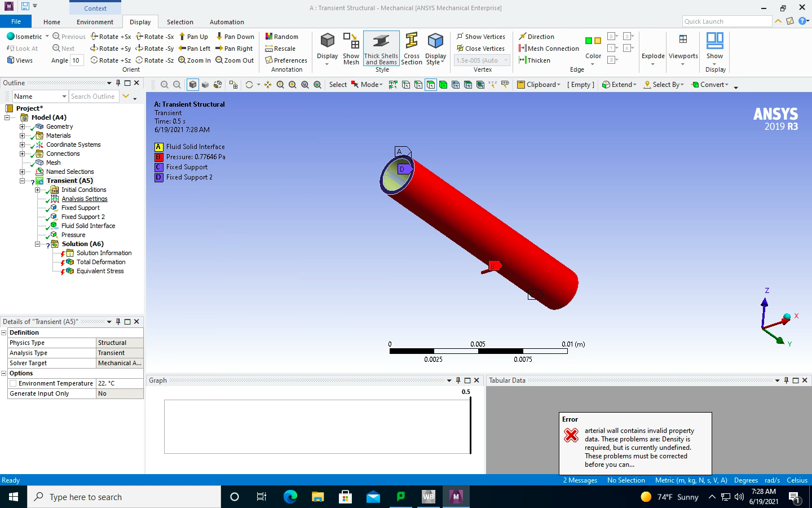The image size is (812, 508).
Task: Select Equivalent Stress in the outline tree
Action: pyautogui.click(x=100, y=271)
